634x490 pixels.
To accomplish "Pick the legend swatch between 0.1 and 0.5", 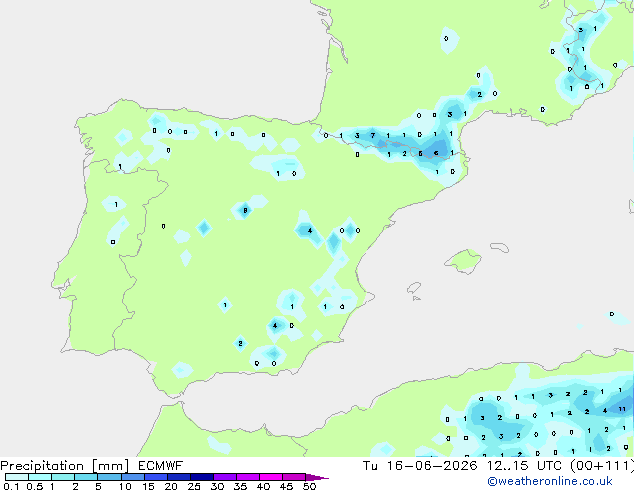I will coord(17,477).
